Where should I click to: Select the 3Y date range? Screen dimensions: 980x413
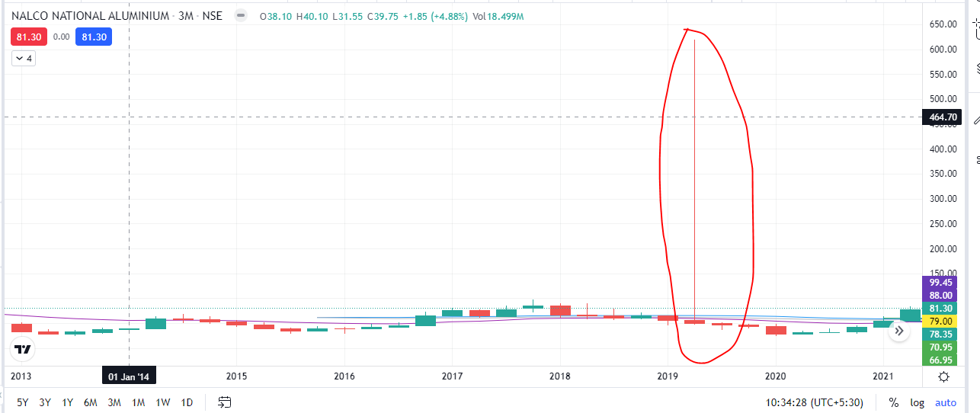[46, 402]
